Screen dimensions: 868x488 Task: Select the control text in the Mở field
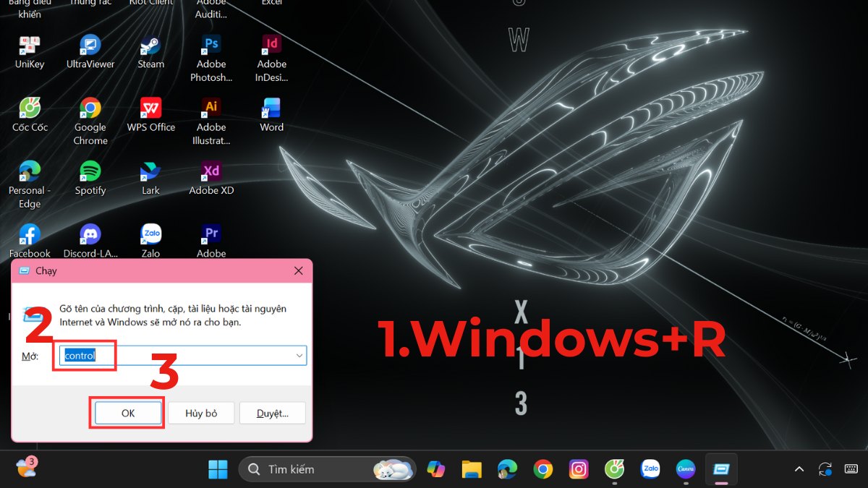coord(82,355)
